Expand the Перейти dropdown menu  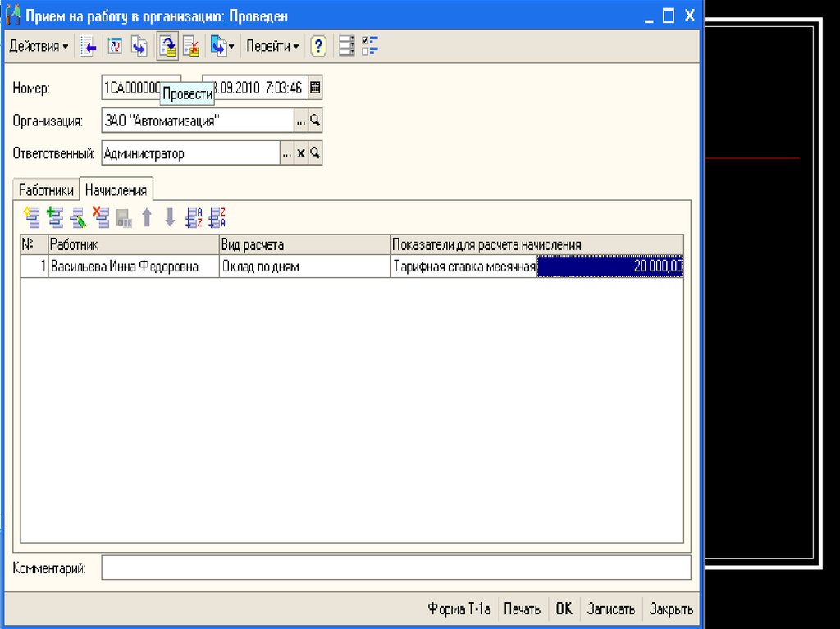coord(272,47)
